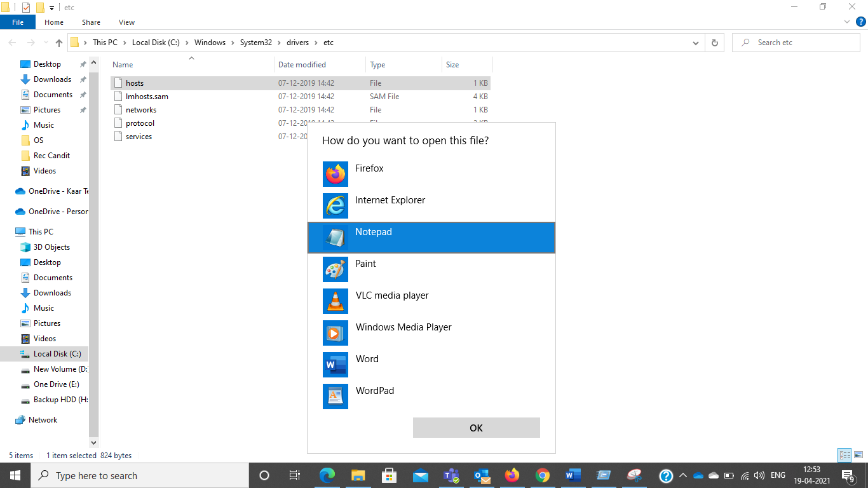Select Paint icon in open-with list
The height and width of the screenshot is (488, 868).
(336, 269)
